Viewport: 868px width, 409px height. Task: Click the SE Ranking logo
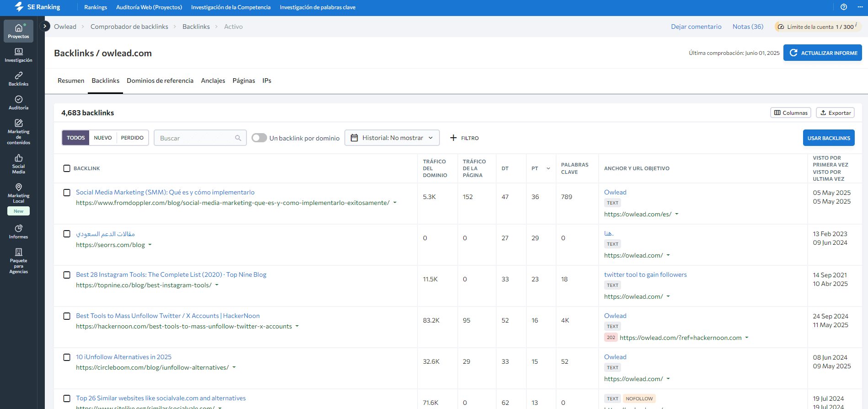(38, 7)
